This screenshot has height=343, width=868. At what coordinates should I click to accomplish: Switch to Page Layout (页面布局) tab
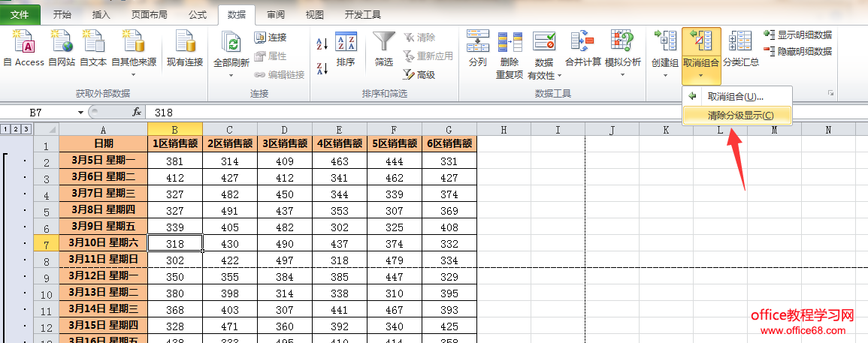[x=149, y=15]
